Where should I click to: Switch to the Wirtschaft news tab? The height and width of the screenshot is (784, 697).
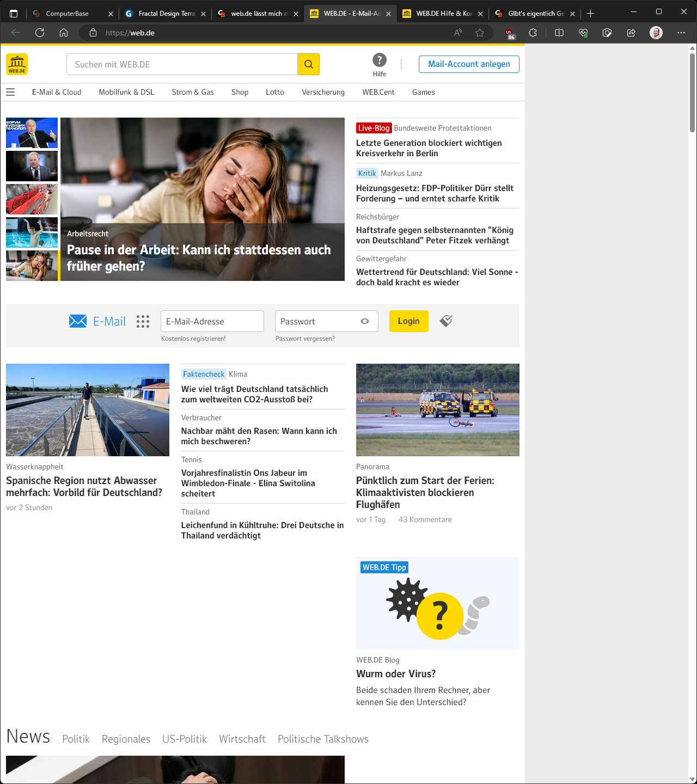click(x=242, y=739)
